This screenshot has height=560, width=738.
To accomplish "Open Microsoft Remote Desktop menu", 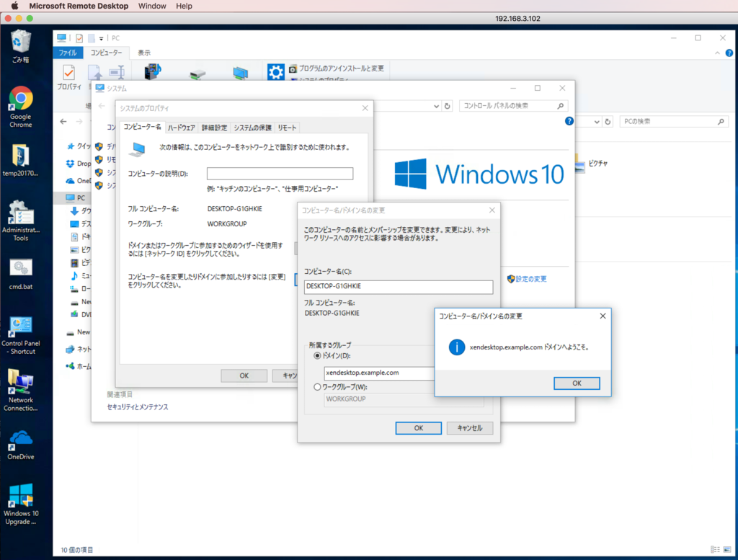I will point(79,6).
